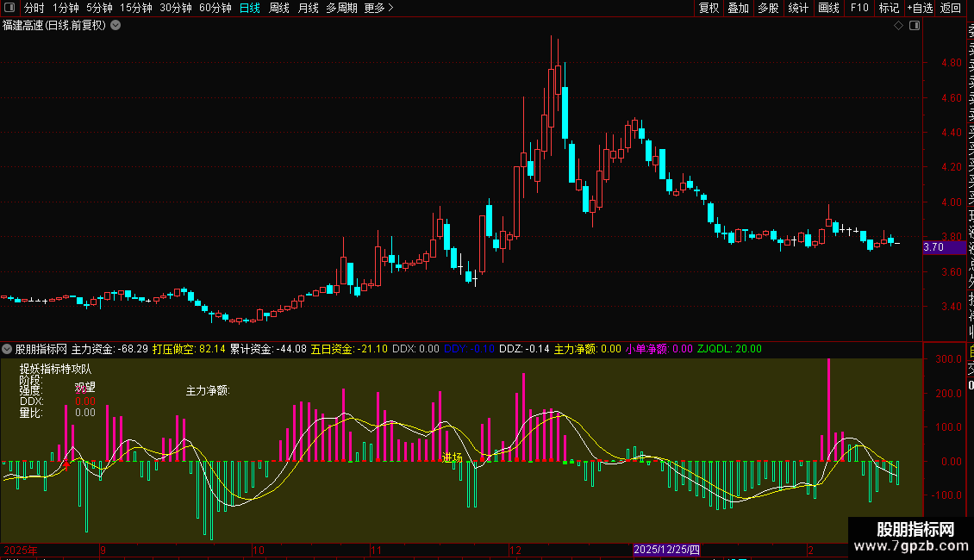974x560 pixels.
Task: Toggle the right panel icon in chart corner
Action: (x=915, y=26)
